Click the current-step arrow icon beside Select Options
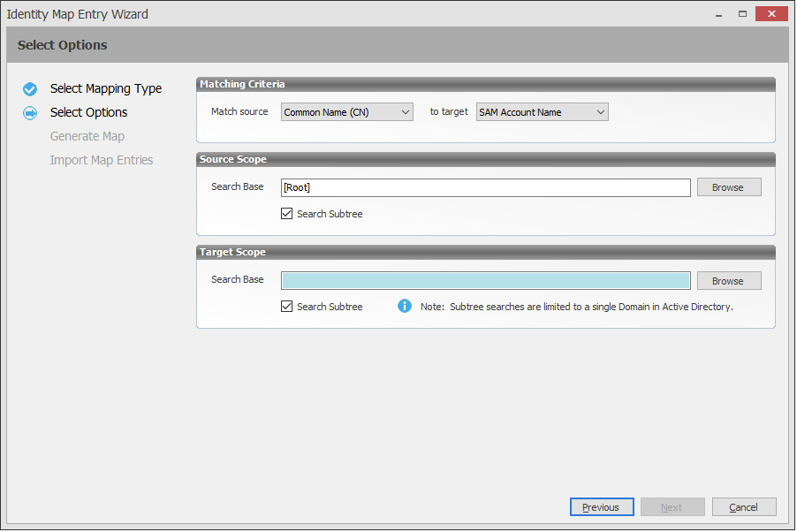The width and height of the screenshot is (797, 532). [x=30, y=113]
